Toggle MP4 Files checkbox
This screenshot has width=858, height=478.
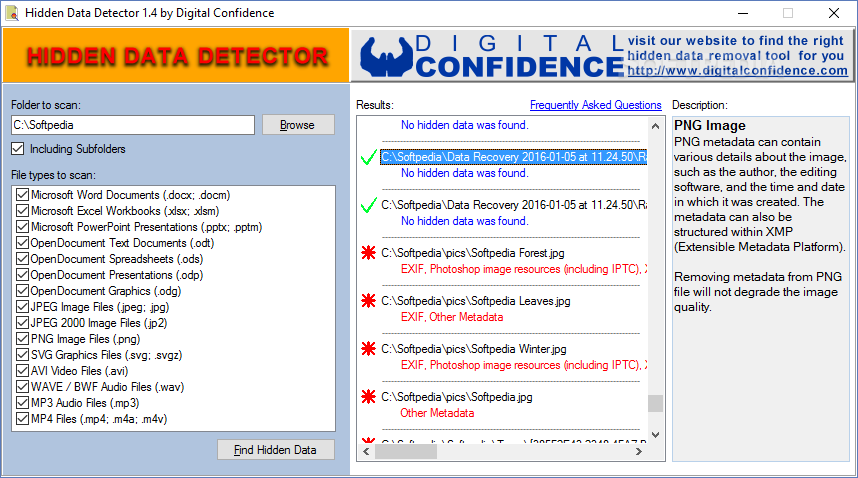tap(22, 419)
